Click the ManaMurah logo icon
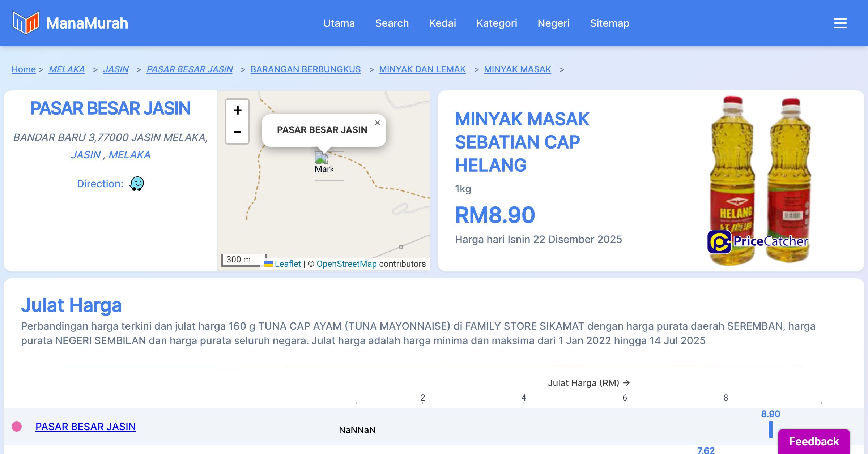The image size is (868, 454). (x=26, y=23)
